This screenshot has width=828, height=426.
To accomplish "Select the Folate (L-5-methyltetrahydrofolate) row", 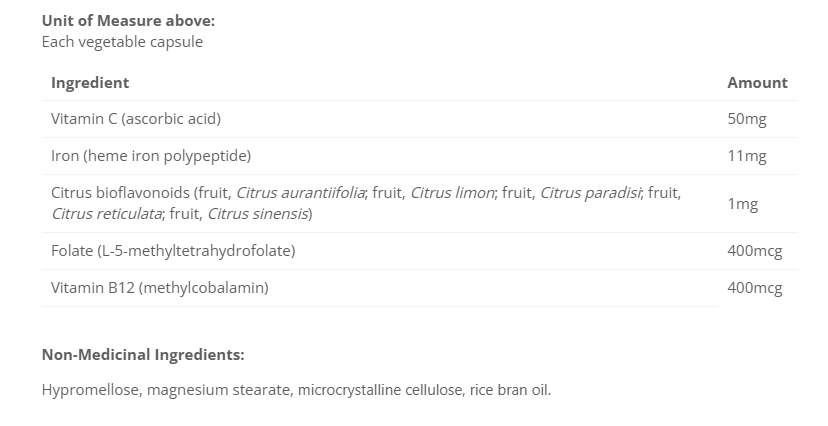I will [173, 251].
